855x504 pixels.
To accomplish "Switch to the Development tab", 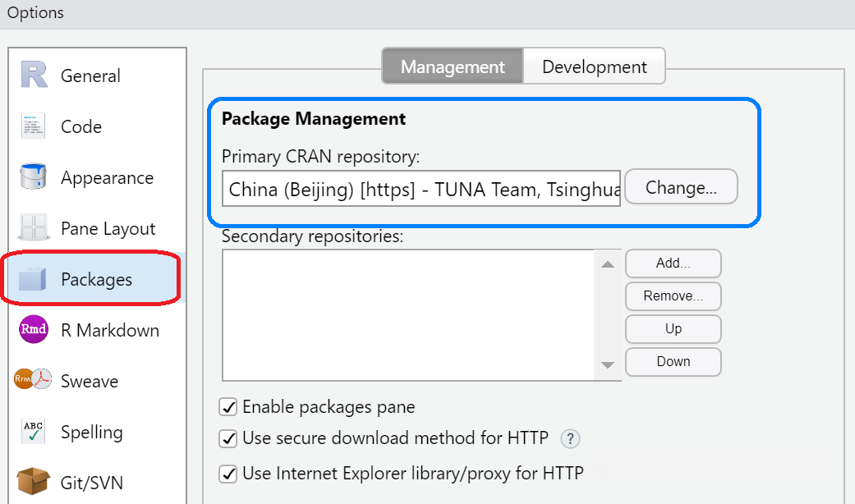I will coord(594,66).
